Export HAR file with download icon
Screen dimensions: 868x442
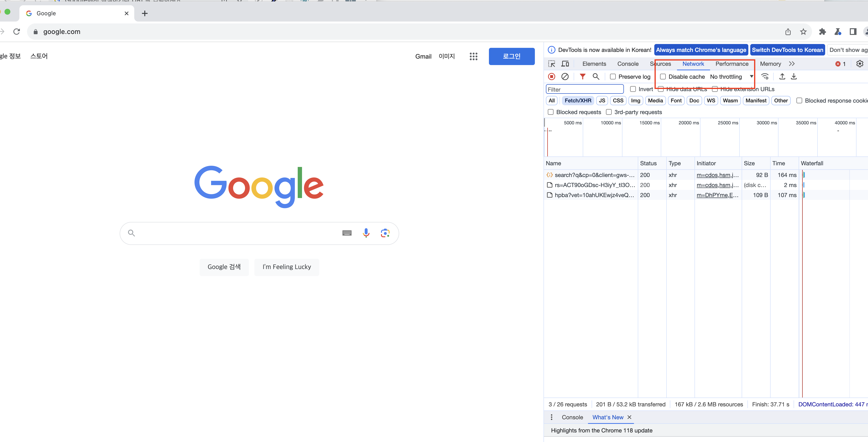[x=794, y=77]
